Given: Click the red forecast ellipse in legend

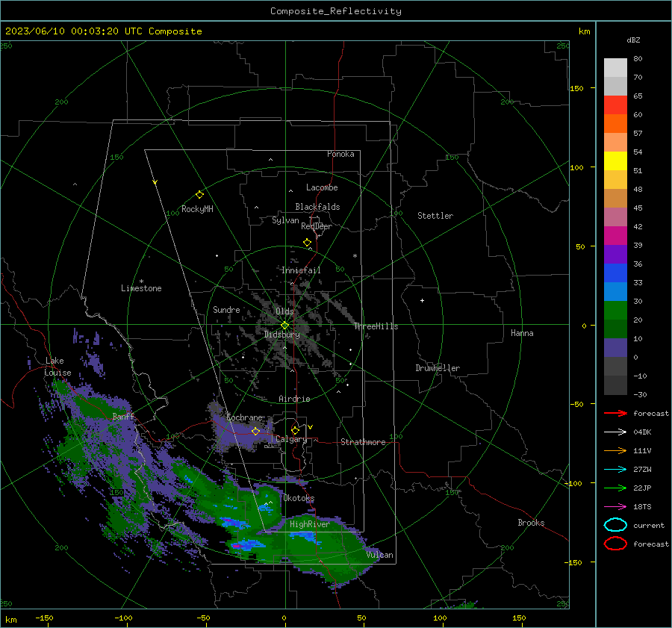Looking at the screenshot, I should click(615, 544).
